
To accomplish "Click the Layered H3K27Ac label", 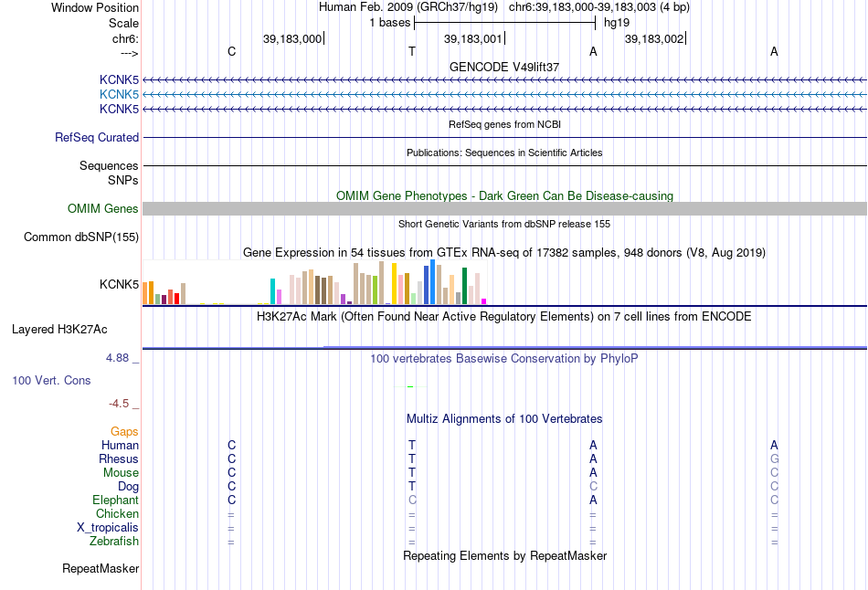I will (x=59, y=330).
